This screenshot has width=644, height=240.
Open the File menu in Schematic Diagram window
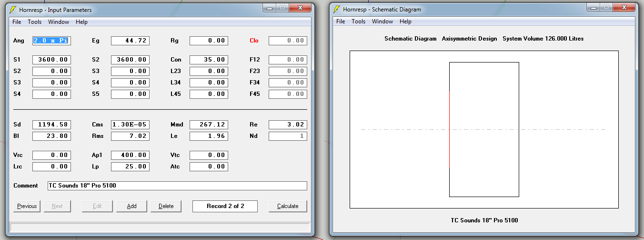pyautogui.click(x=341, y=21)
